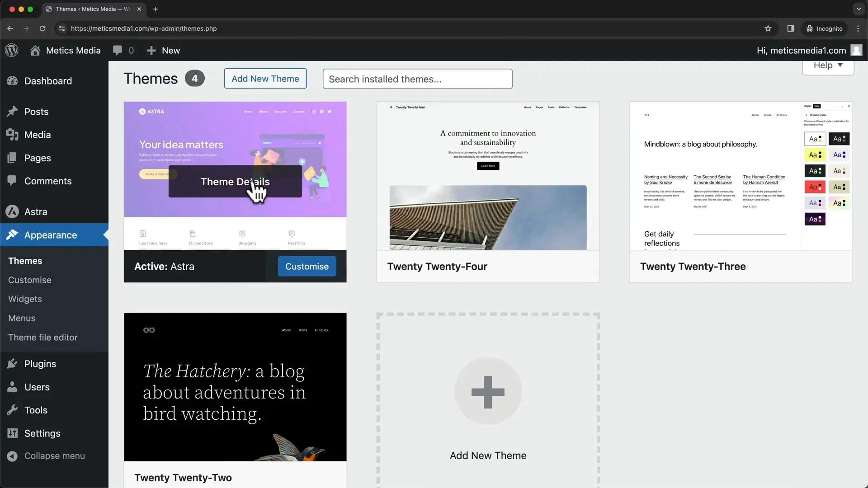The height and width of the screenshot is (488, 868).
Task: Click the Comments icon in sidebar
Action: [12, 181]
